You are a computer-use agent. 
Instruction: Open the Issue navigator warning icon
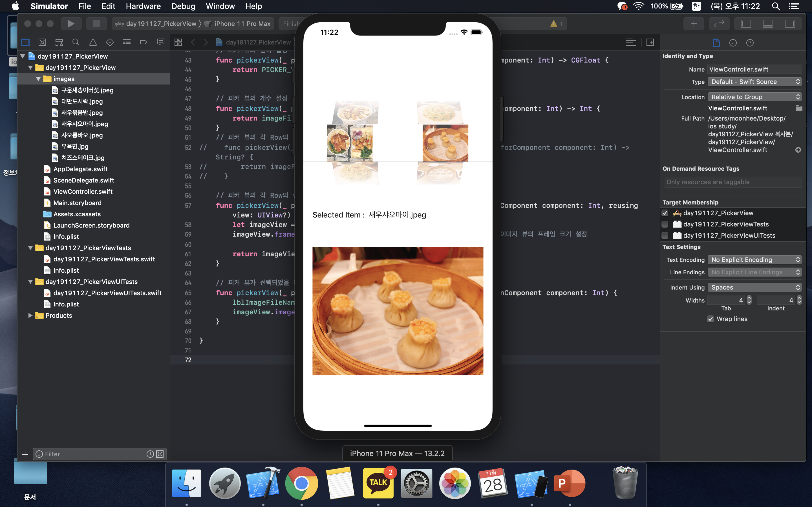coord(93,42)
